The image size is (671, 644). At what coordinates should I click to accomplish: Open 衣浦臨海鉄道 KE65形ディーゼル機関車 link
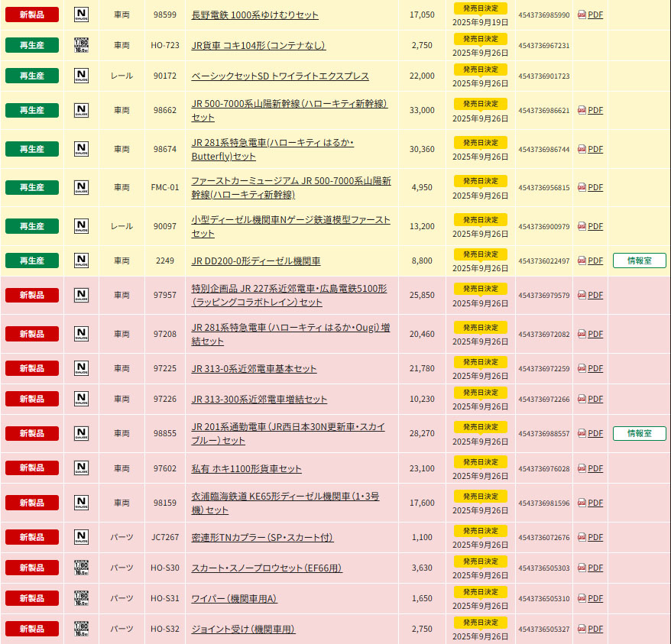[285, 503]
